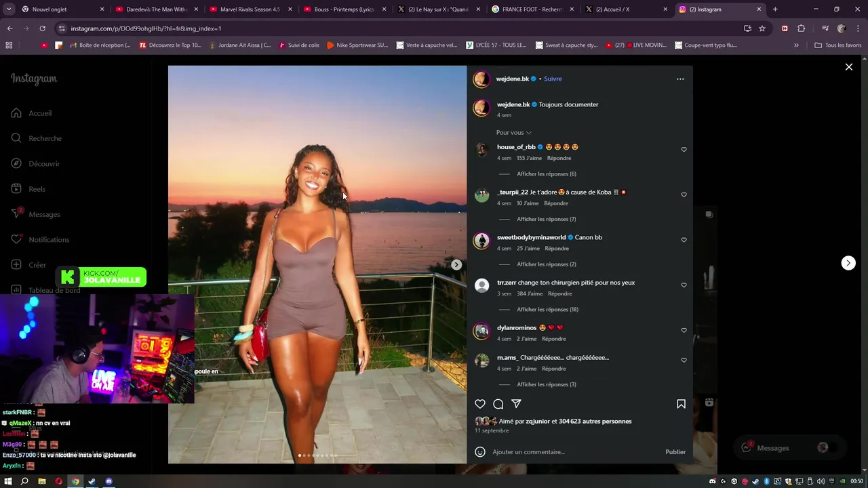868x488 pixels.
Task: Open Messages in the Instagram sidebar
Action: [x=35, y=214]
